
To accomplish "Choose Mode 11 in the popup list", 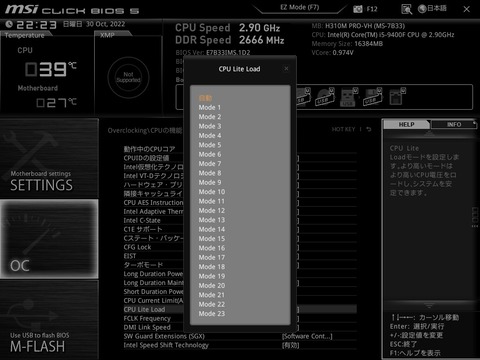I will coord(212,201).
